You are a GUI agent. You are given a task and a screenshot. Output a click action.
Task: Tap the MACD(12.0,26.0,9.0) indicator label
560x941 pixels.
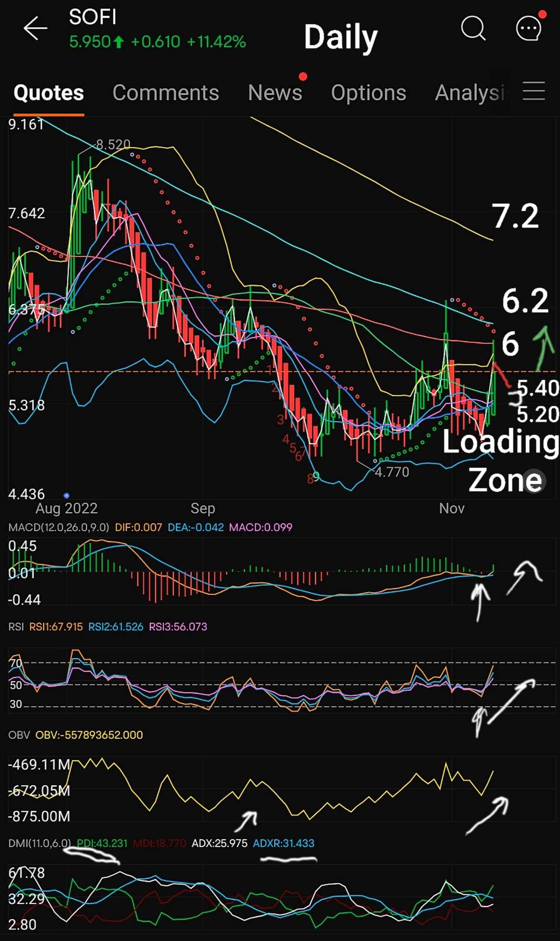pos(59,527)
